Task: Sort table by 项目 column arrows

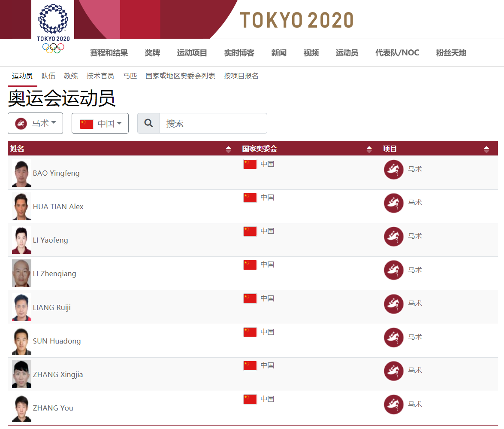Action: (486, 149)
